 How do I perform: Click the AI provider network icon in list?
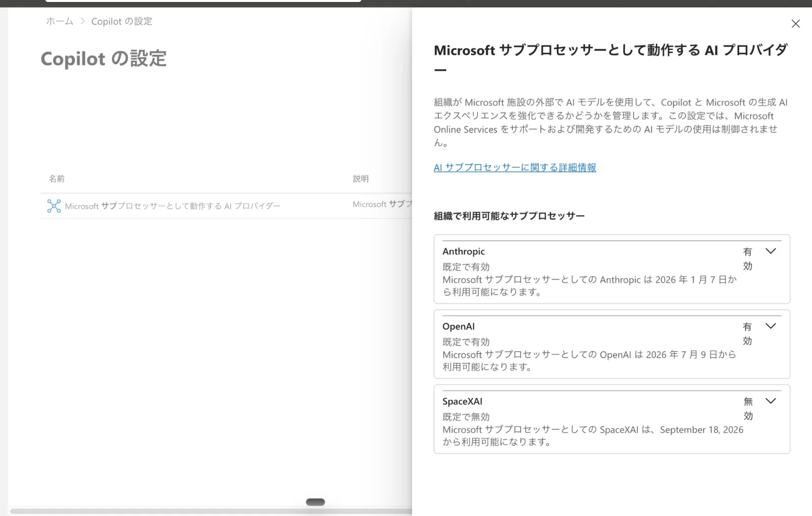click(x=54, y=206)
